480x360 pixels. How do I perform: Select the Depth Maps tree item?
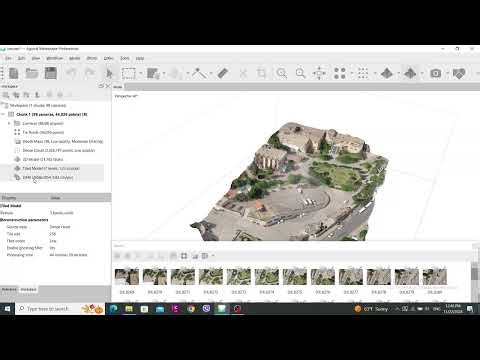62,141
